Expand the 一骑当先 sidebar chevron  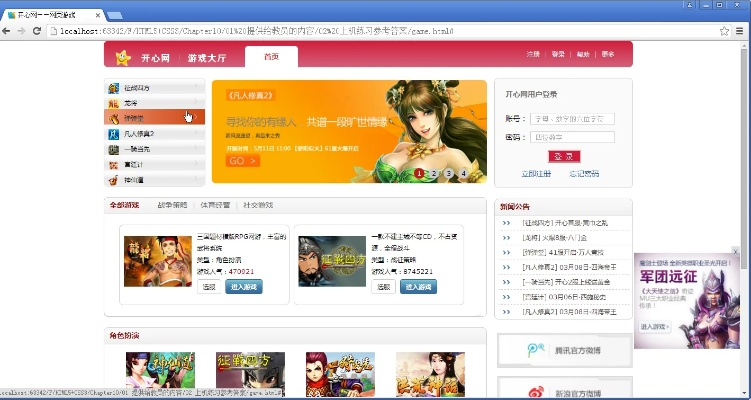click(196, 148)
